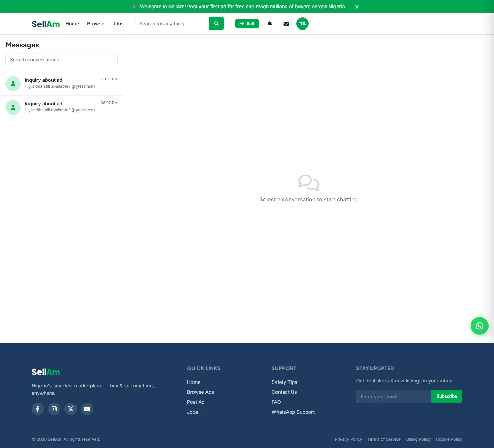The height and width of the screenshot is (448, 494).
Task: Open the Privacy Policy link
Action: (348, 439)
